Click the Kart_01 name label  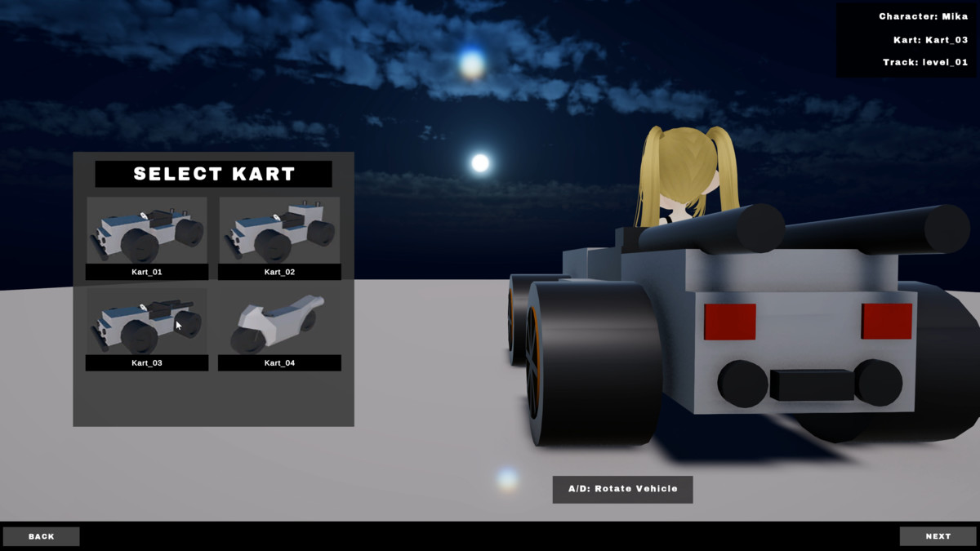click(146, 272)
